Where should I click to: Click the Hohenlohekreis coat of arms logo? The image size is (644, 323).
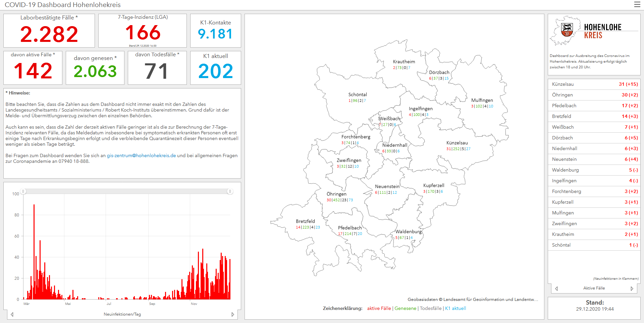[567, 30]
